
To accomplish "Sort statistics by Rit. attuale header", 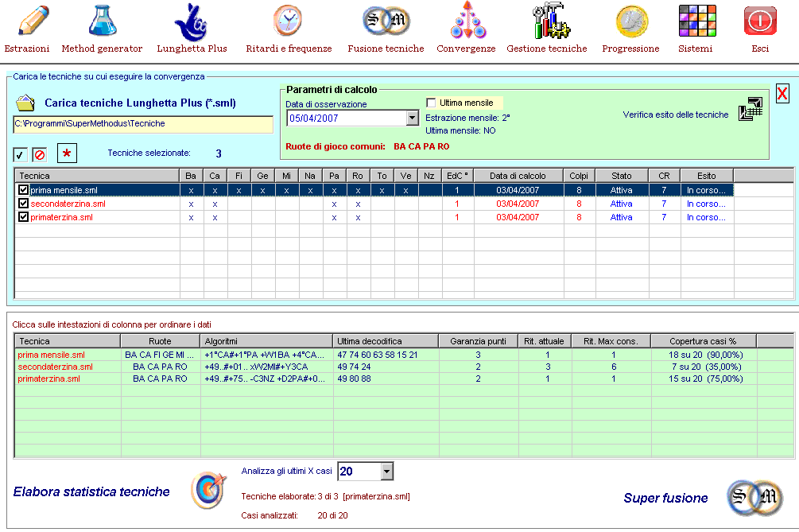I will (x=544, y=341).
